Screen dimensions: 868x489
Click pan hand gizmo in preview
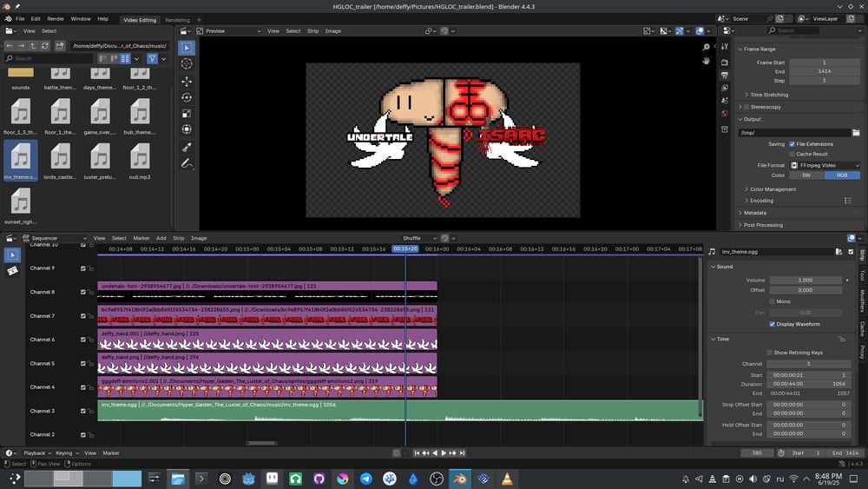point(706,60)
